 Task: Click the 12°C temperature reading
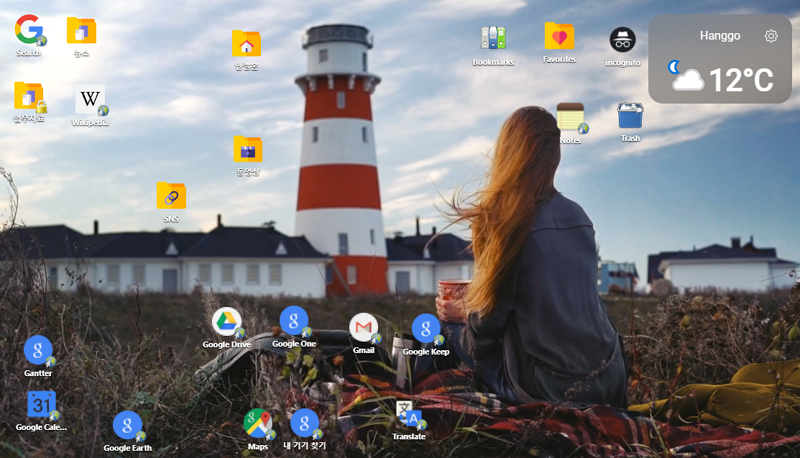point(741,80)
